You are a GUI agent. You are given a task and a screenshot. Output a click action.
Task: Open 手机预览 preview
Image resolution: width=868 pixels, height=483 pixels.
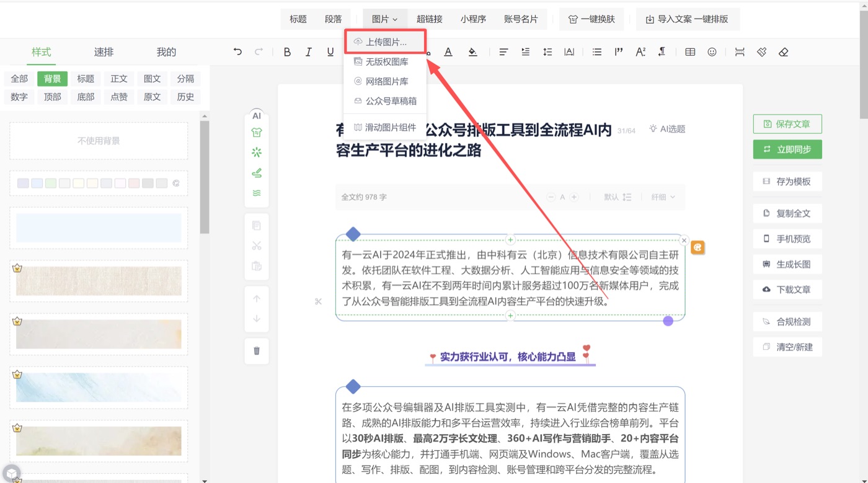[x=787, y=239]
